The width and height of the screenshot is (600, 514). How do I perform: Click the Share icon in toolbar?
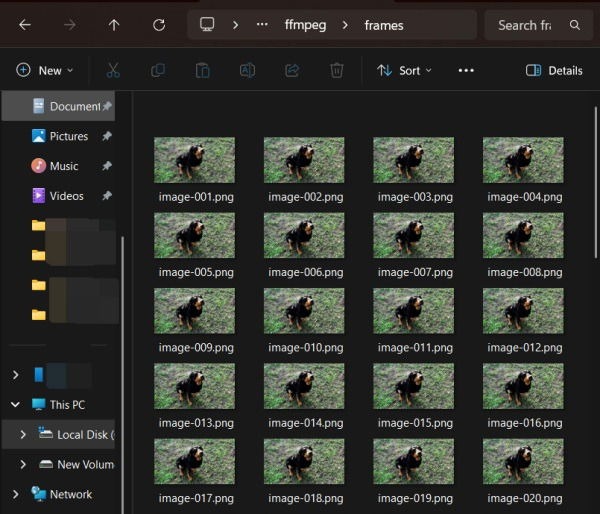tap(292, 70)
